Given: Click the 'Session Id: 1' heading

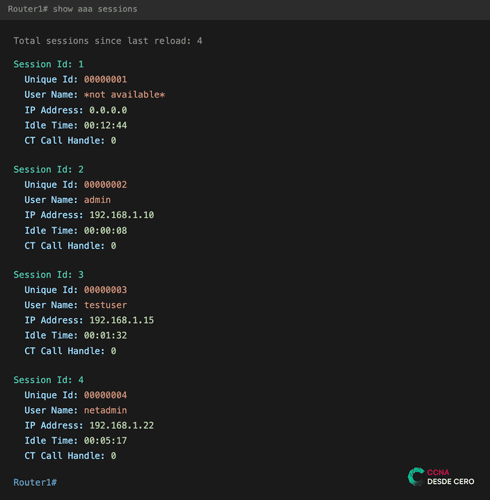Looking at the screenshot, I should pyautogui.click(x=48, y=64).
